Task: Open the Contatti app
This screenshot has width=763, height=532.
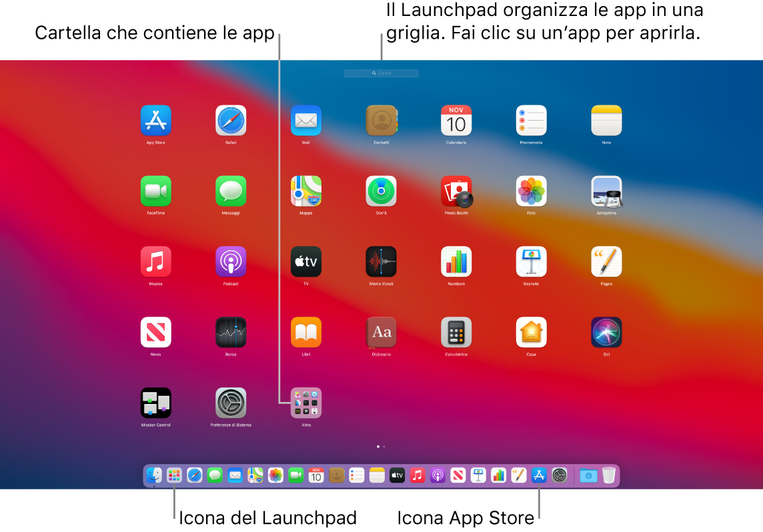Action: point(381,120)
